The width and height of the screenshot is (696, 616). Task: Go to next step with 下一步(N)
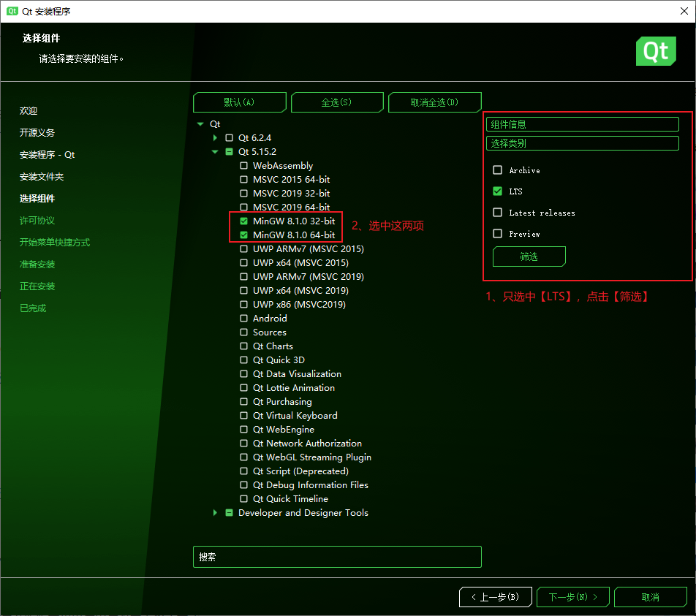point(572,597)
